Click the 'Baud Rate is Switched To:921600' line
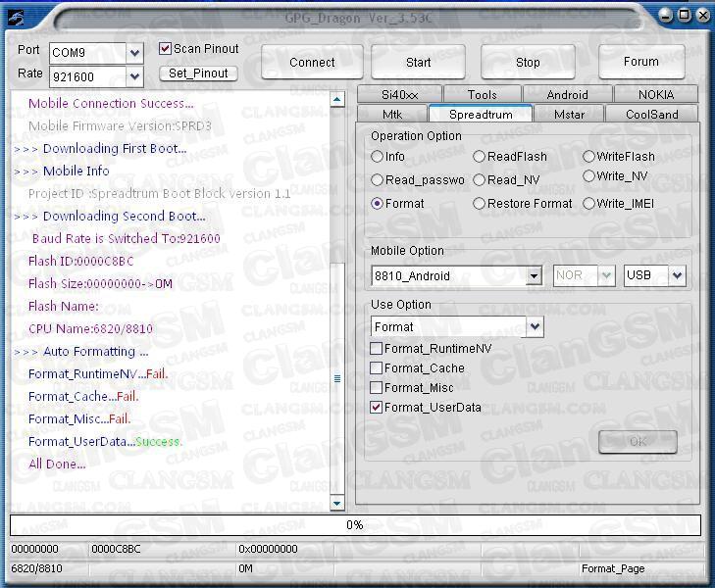Screen dimensions: 715x588 coord(127,238)
